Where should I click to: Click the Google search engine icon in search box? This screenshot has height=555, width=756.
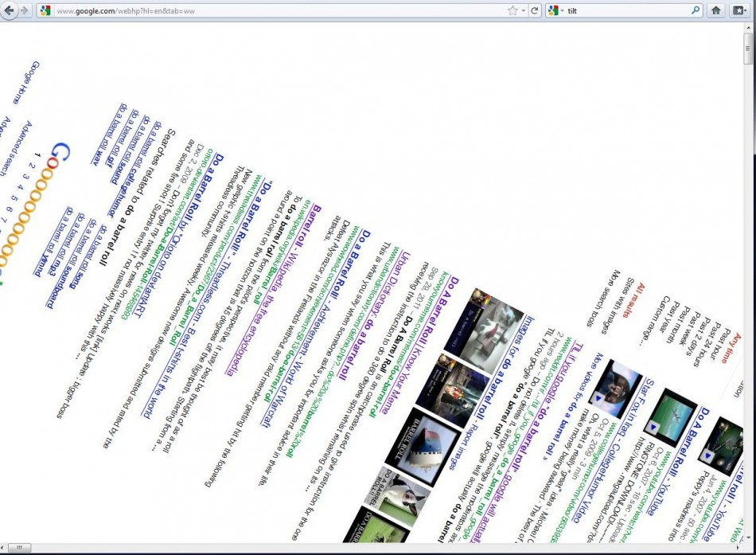tap(554, 10)
